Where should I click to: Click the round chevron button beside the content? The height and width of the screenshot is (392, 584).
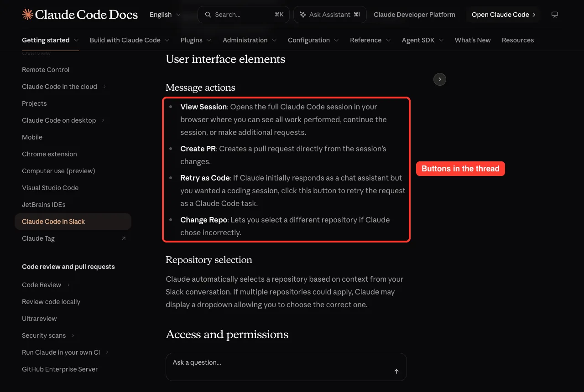(439, 79)
